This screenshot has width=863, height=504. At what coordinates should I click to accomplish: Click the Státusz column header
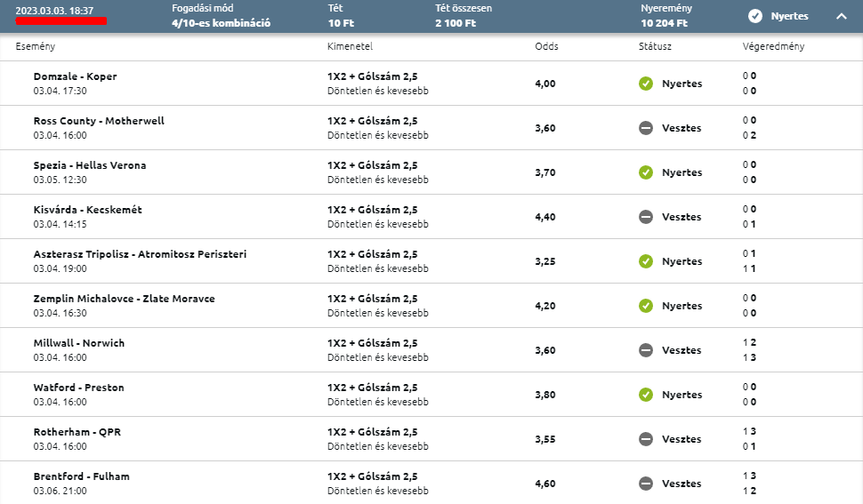point(655,47)
